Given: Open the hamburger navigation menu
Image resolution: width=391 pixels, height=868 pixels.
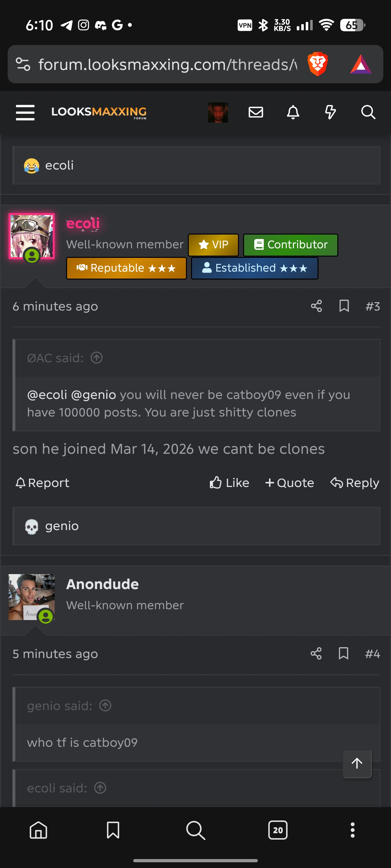Looking at the screenshot, I should tap(25, 112).
